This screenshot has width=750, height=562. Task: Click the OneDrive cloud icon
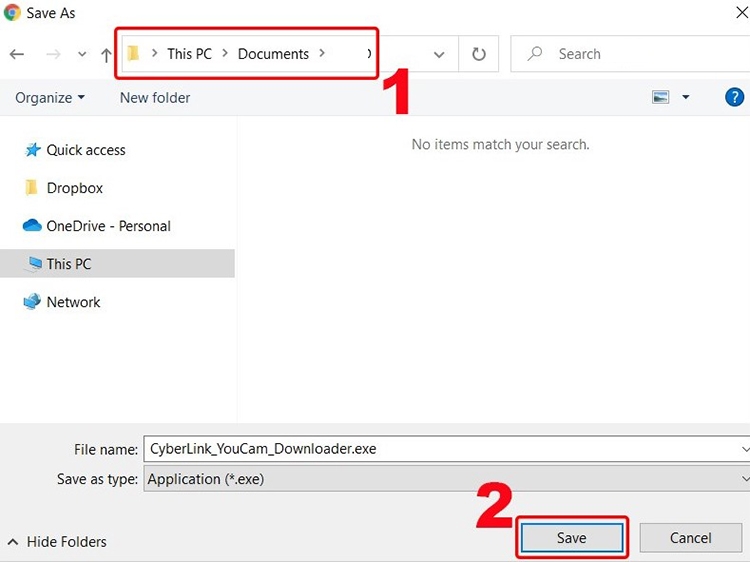(x=32, y=225)
